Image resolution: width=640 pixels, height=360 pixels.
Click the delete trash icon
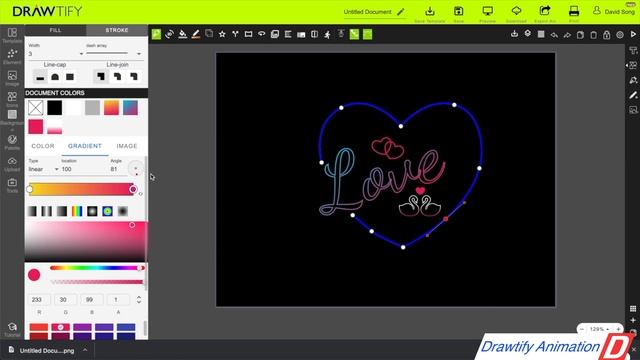pyautogui.click(x=593, y=35)
